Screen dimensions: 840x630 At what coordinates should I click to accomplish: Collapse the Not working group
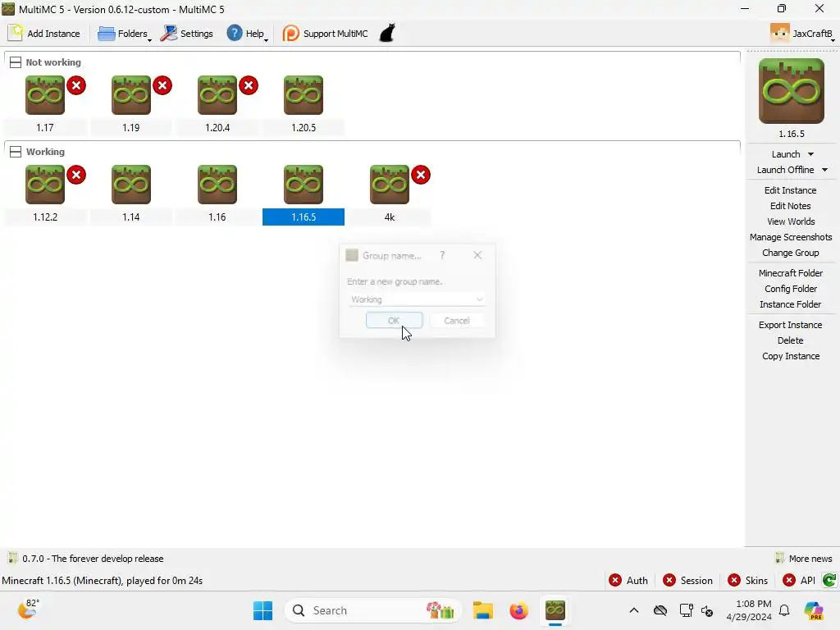[16, 62]
